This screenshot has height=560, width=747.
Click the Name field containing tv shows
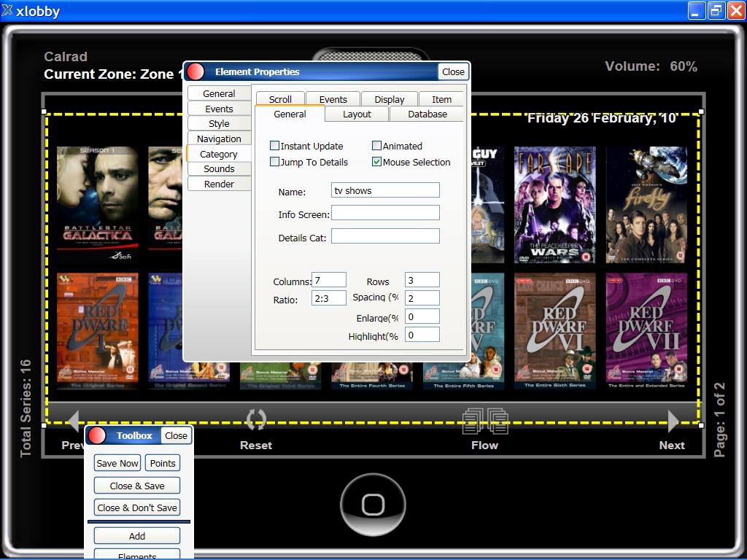tap(385, 190)
